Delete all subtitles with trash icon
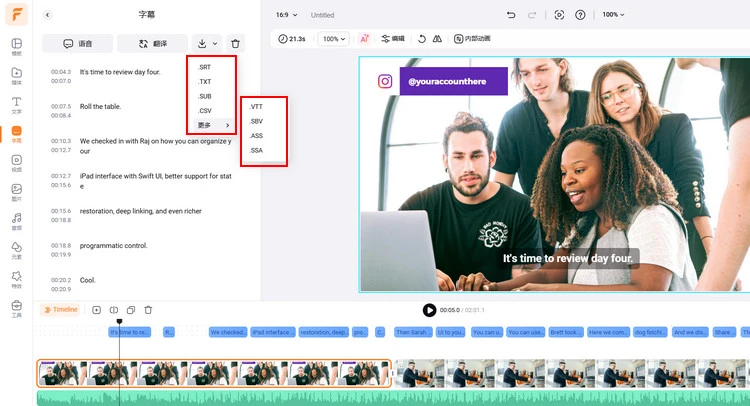The width and height of the screenshot is (750, 406). pyautogui.click(x=235, y=44)
